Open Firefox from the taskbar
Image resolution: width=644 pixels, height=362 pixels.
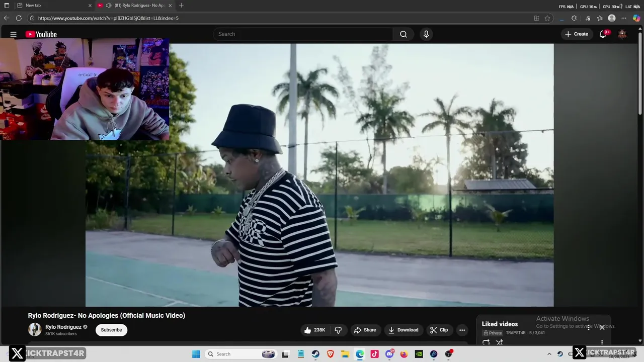404,354
